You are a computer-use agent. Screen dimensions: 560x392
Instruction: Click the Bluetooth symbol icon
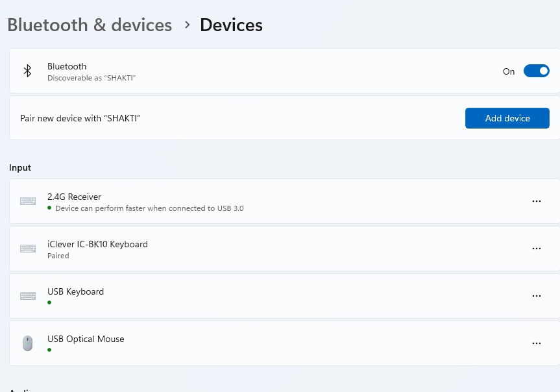point(27,71)
